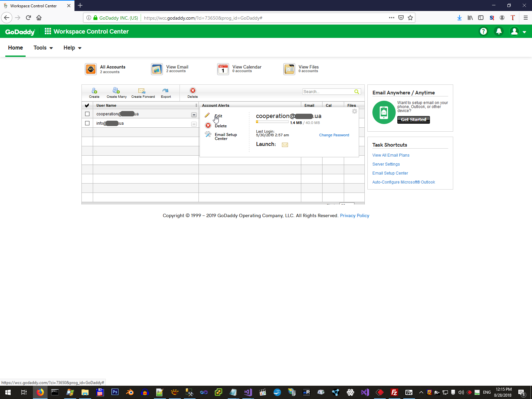Open the Firefox hamburger menu
The height and width of the screenshot is (399, 532).
[526, 18]
